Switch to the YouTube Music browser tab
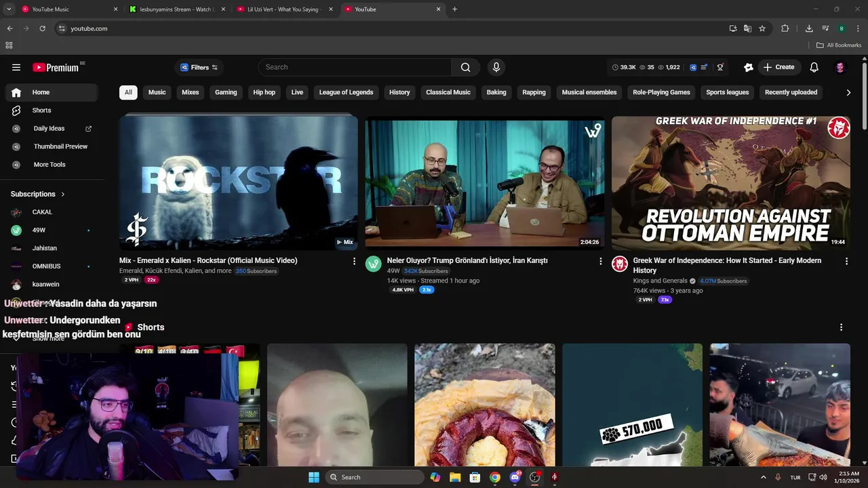Viewport: 868px width, 488px height. [x=68, y=9]
